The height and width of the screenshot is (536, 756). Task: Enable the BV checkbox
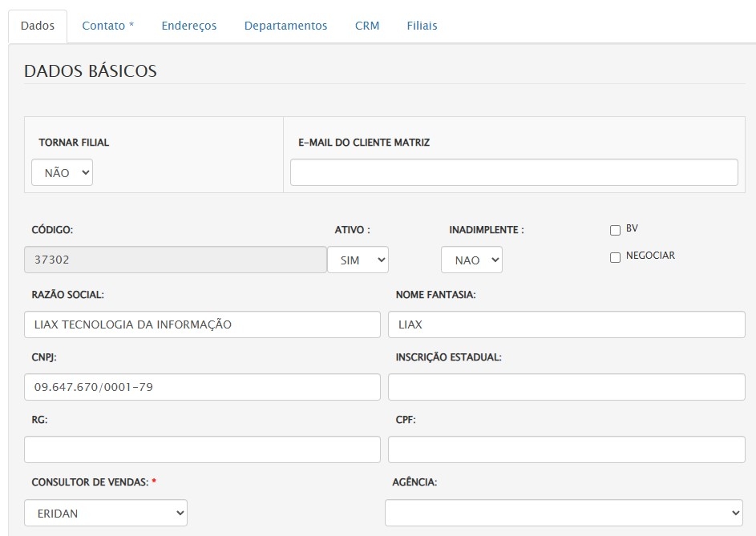[x=616, y=231]
